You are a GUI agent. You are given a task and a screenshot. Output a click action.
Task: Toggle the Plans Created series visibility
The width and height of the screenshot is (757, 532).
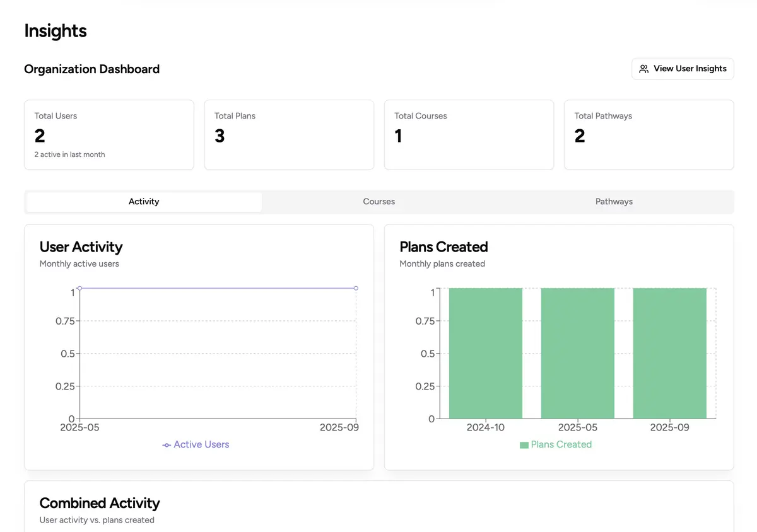click(556, 444)
